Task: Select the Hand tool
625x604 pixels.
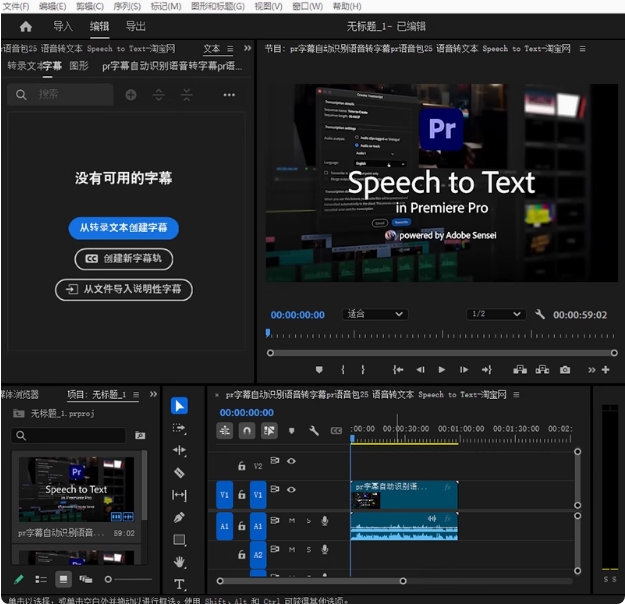Action: pos(179,562)
